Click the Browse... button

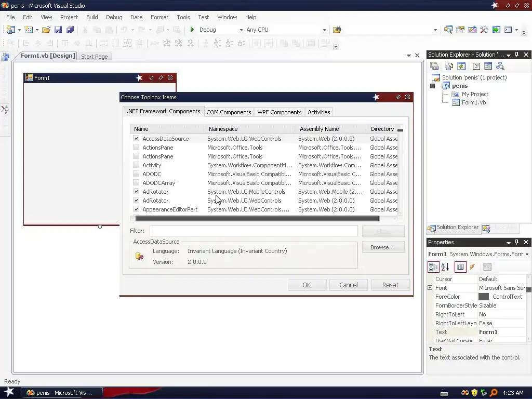(383, 247)
